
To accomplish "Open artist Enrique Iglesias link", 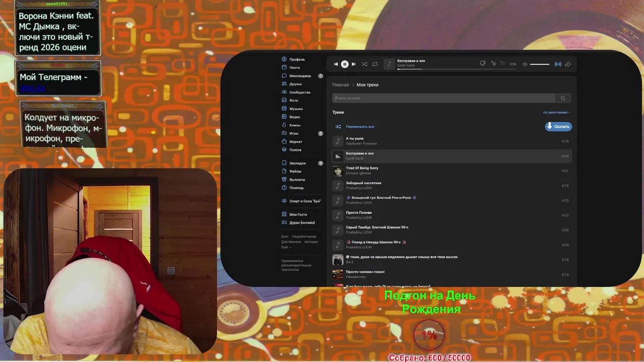I will coord(358,173).
